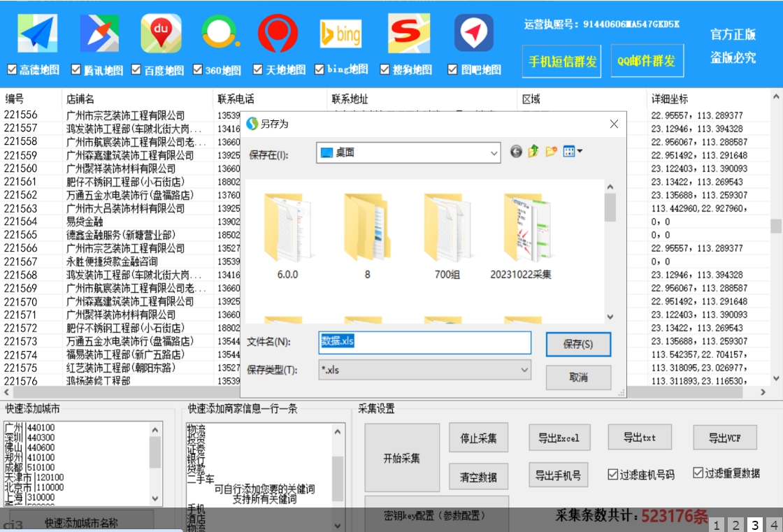Click the bing map logo
The width and height of the screenshot is (783, 532).
click(340, 34)
